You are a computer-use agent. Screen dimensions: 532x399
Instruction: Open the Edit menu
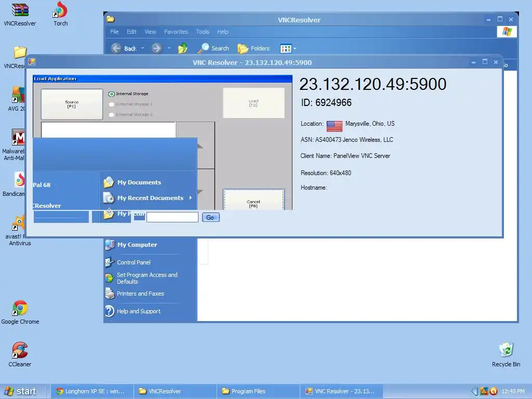[131, 32]
